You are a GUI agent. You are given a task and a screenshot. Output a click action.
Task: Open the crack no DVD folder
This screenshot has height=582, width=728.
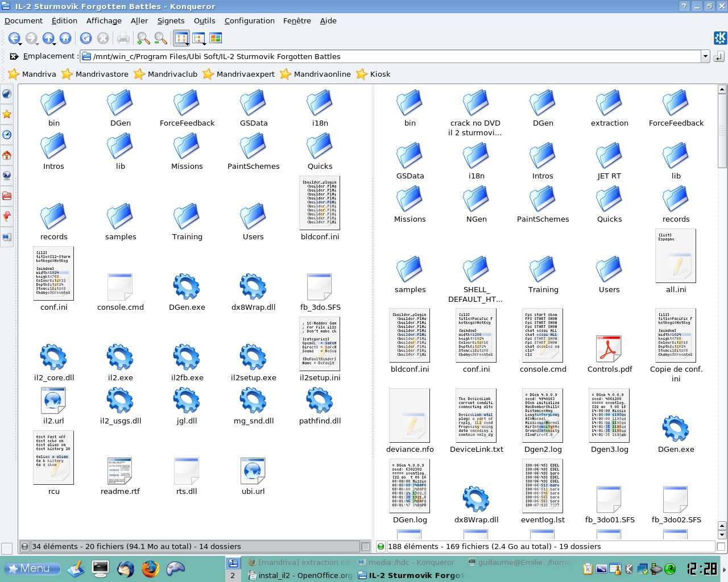476,113
